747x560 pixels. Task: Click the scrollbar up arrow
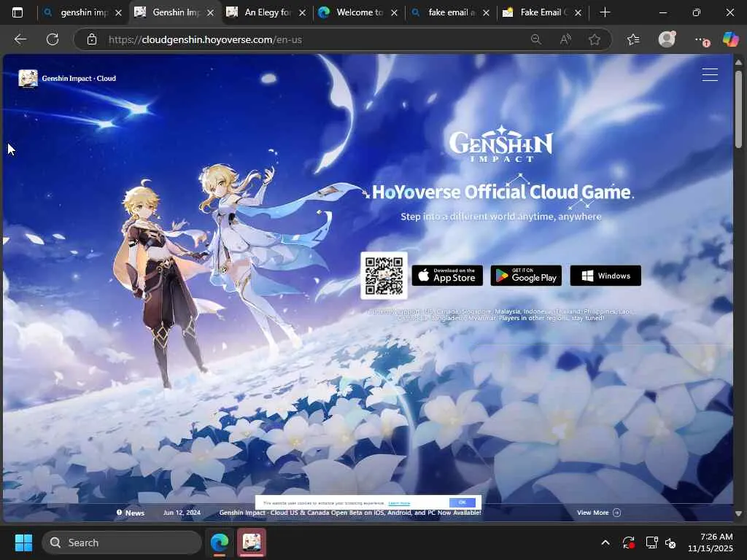[x=738, y=63]
